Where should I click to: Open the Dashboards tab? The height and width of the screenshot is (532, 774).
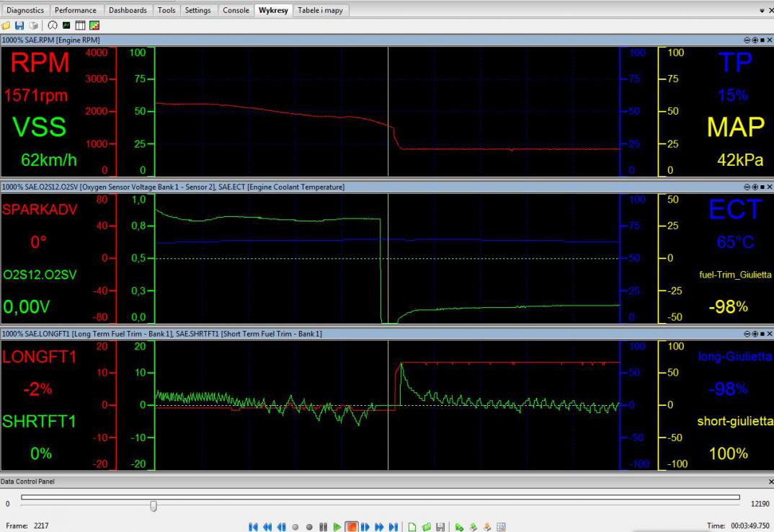[x=128, y=10]
